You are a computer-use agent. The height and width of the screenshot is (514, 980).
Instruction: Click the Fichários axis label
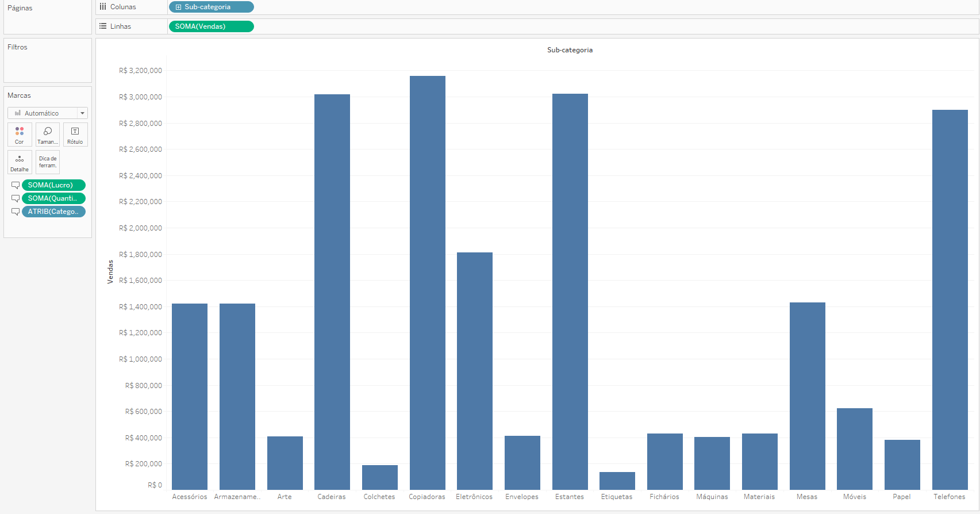tap(664, 497)
